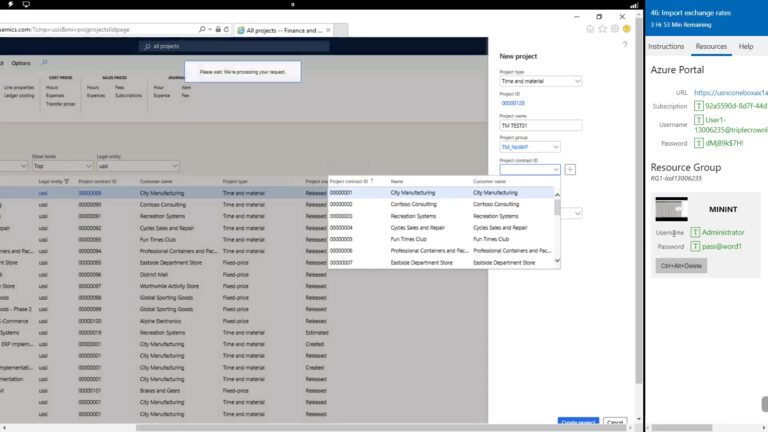Open the partially hidden dropdown below contract lookup

click(577, 214)
